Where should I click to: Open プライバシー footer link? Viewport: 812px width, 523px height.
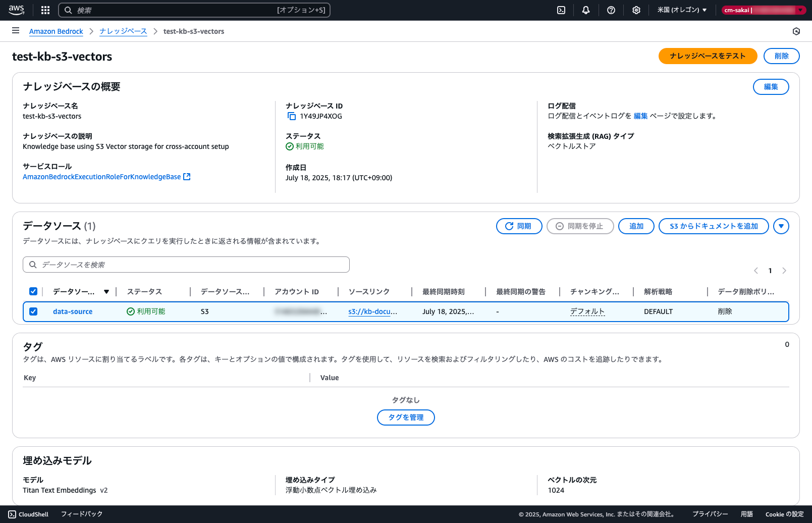tap(710, 514)
